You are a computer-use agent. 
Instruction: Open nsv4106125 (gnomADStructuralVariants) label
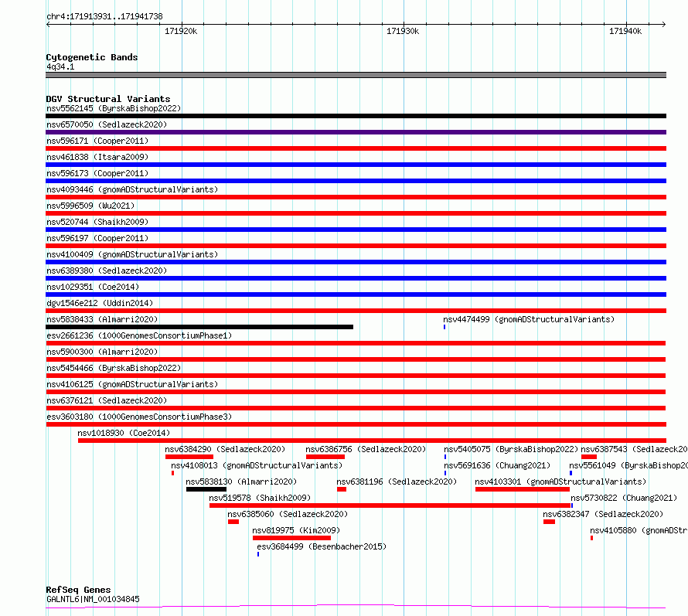click(132, 384)
